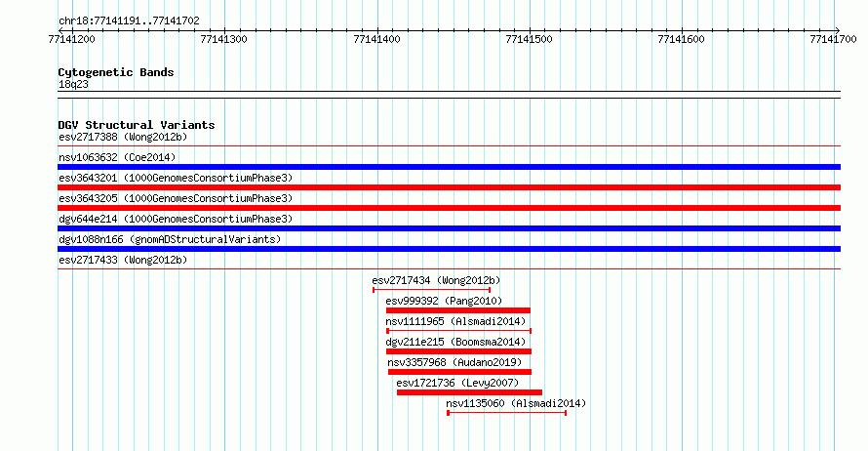Select the blue bar under dgv644e214

click(449, 228)
